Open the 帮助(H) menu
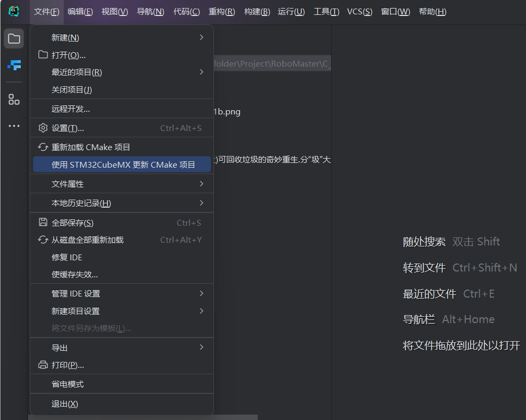This screenshot has height=420, width=526. pyautogui.click(x=432, y=12)
